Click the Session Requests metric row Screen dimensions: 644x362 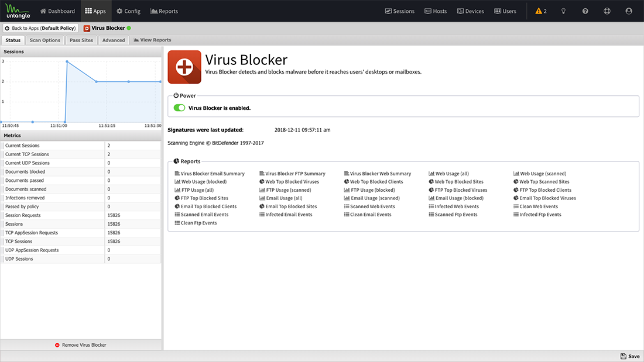[81, 215]
